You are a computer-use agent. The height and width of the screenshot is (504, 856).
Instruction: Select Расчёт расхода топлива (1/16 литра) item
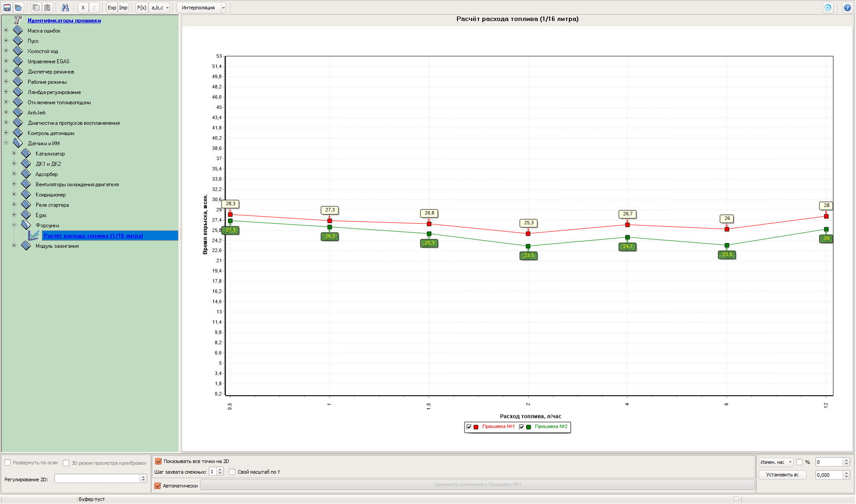click(93, 236)
